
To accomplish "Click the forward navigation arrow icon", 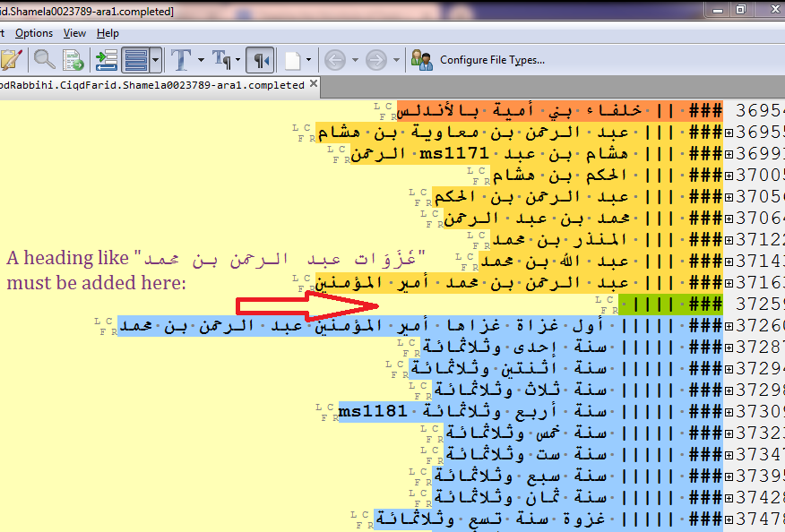I will click(376, 60).
